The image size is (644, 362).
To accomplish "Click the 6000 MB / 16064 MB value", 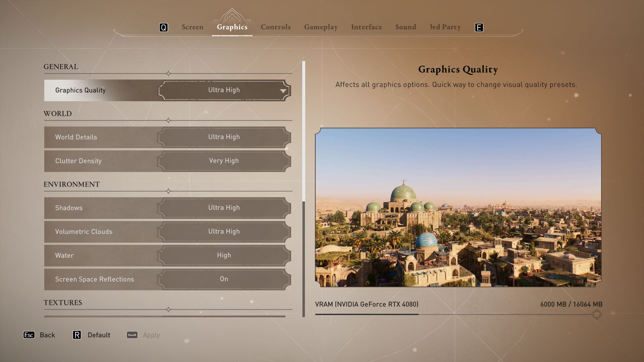I will [x=571, y=304].
